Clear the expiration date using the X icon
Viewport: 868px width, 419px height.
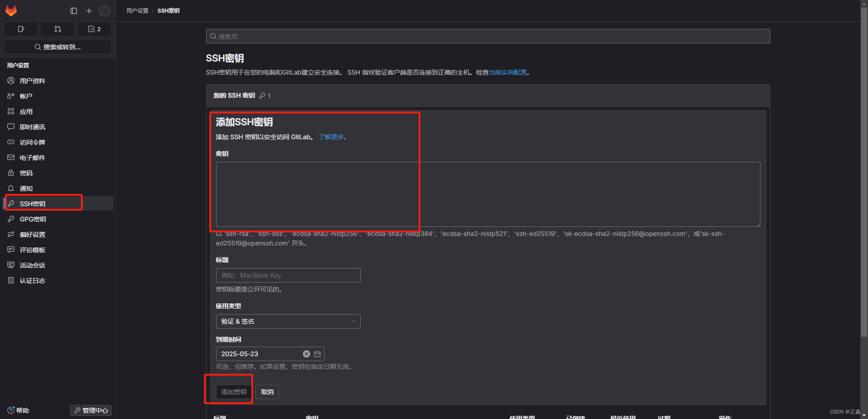click(306, 354)
